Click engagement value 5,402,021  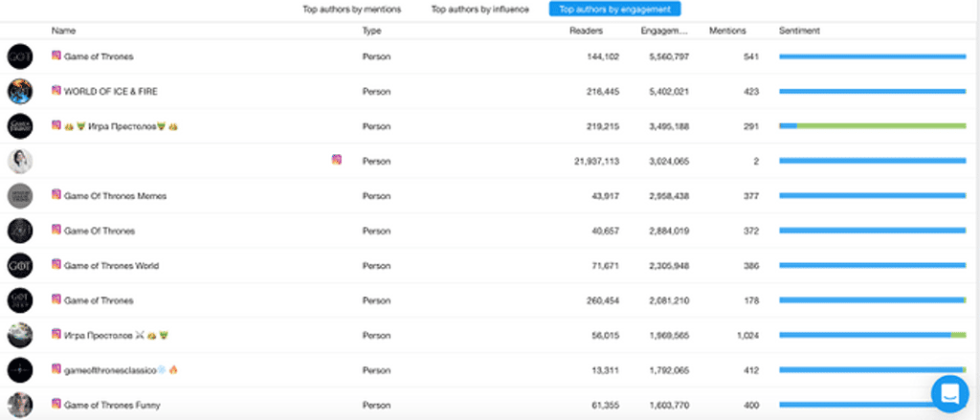(x=669, y=91)
